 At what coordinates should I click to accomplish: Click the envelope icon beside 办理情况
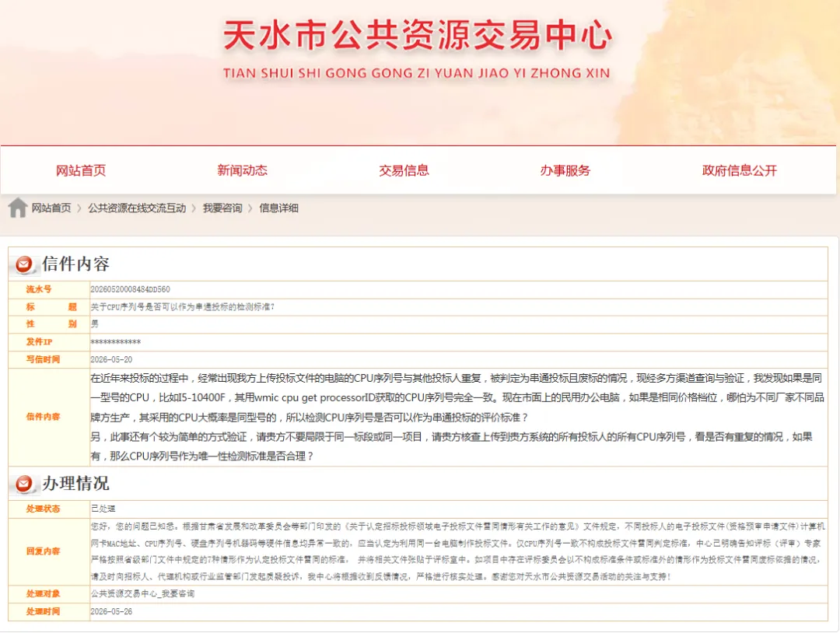(24, 484)
